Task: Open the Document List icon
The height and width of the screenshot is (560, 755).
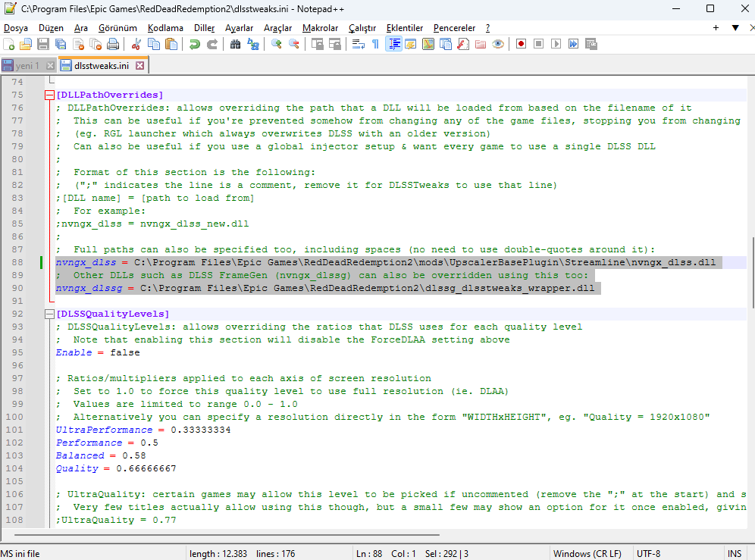Action: coord(446,44)
